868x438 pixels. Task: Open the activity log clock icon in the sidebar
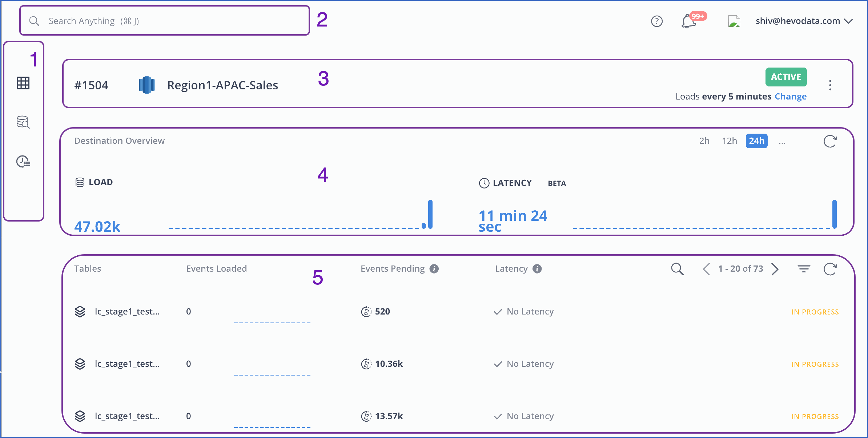click(x=23, y=161)
